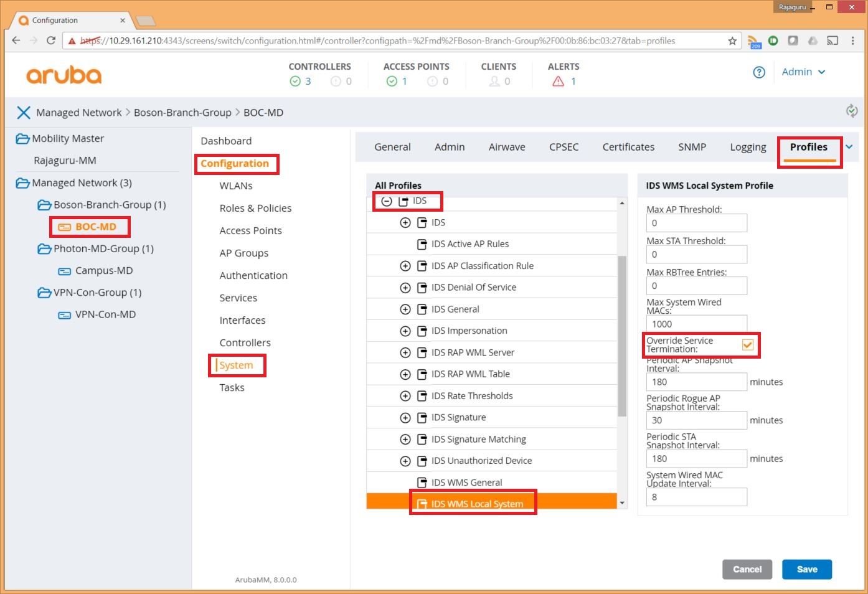
Task: Click the All Profiles list scrollbar thumb
Action: coord(621,336)
